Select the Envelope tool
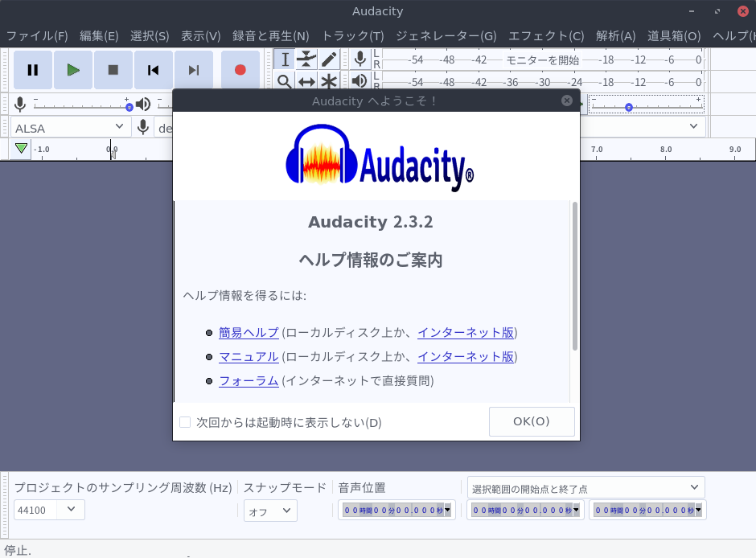 pyautogui.click(x=306, y=59)
